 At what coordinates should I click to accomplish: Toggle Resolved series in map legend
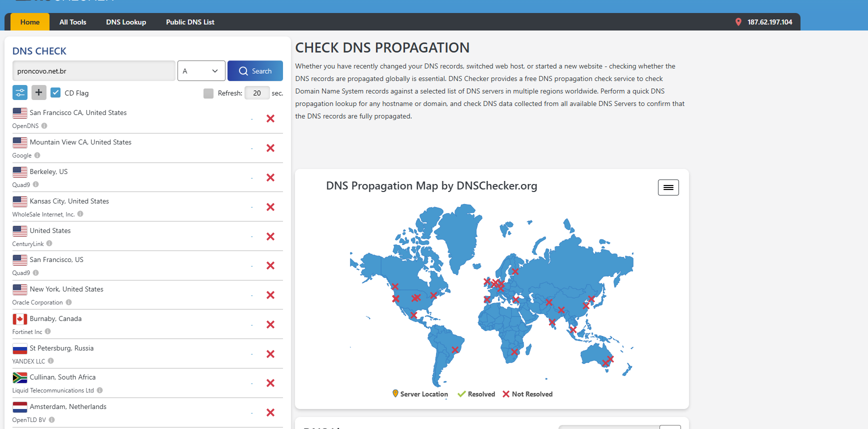(476, 394)
